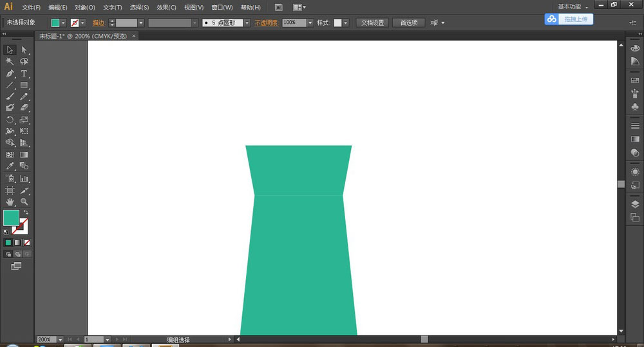Open the Layers panel icon
The height and width of the screenshot is (347, 644).
point(635,204)
